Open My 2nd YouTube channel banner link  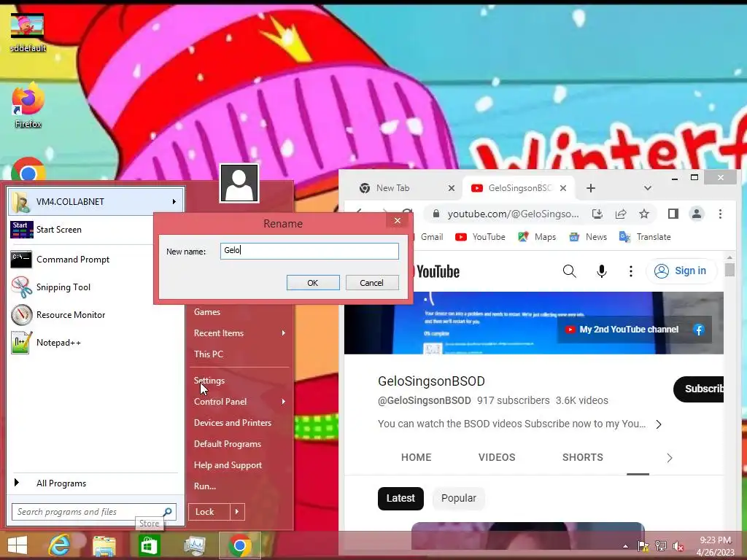622,330
